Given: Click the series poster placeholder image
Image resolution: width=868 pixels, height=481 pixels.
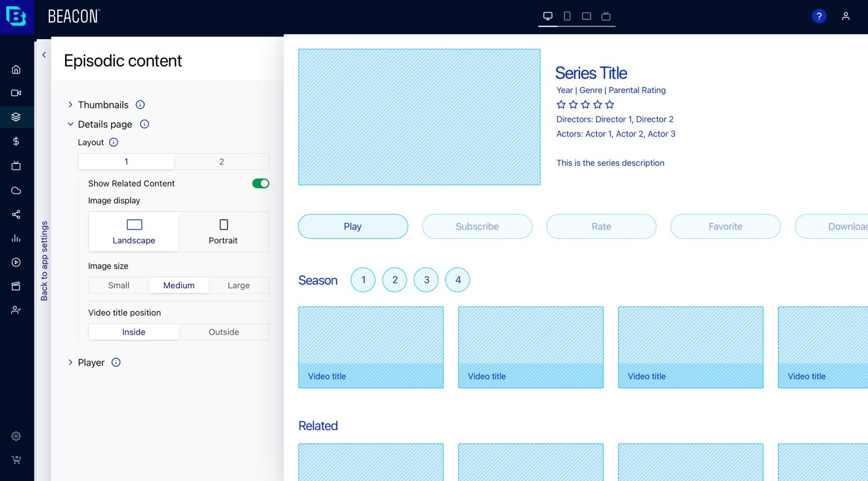Looking at the screenshot, I should [419, 117].
